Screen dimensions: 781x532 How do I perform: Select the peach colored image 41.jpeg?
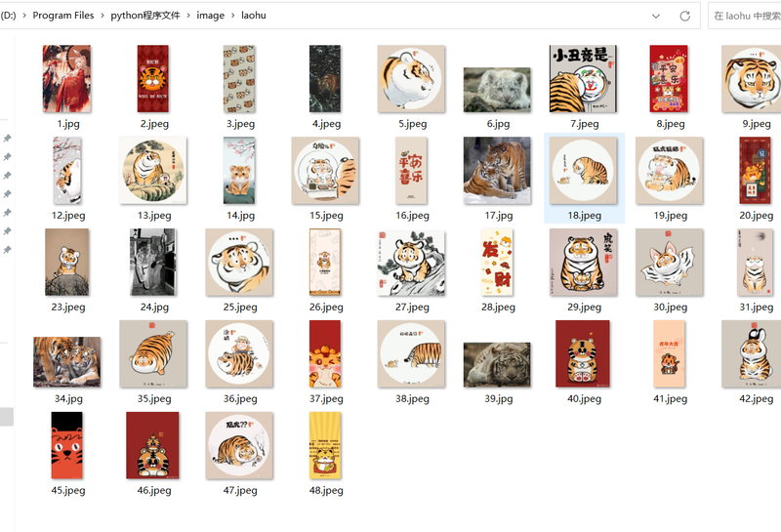669,354
